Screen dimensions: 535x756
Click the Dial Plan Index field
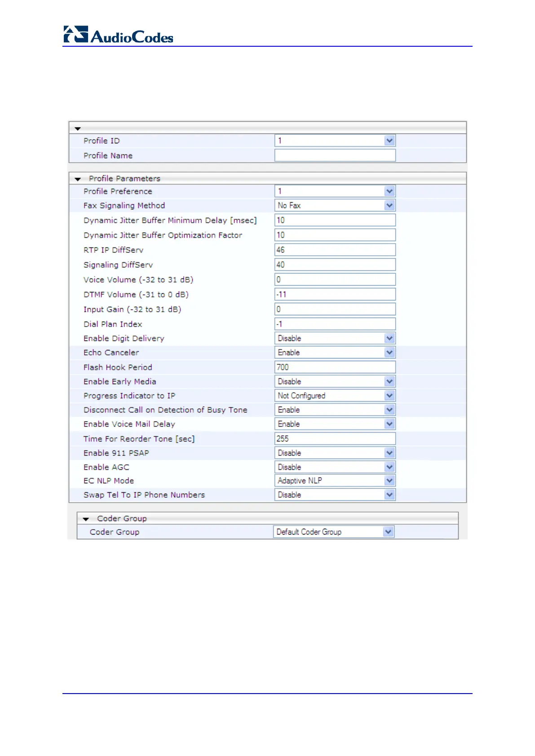click(335, 324)
